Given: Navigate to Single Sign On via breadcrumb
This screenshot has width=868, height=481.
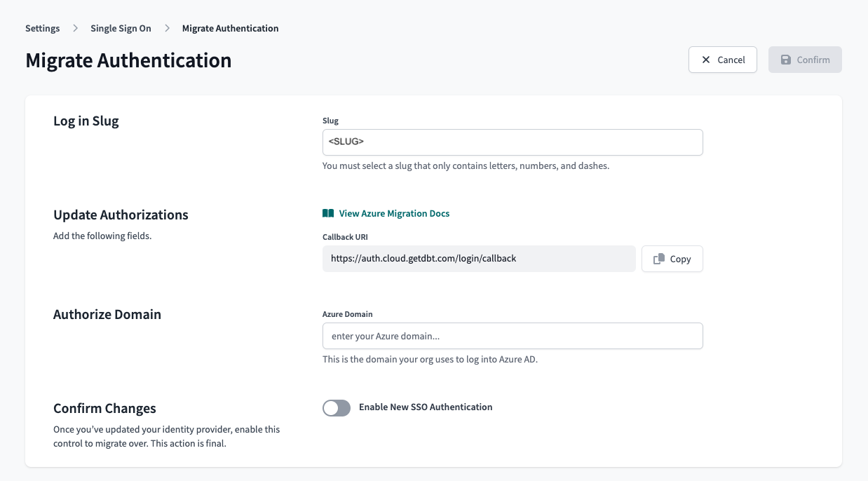Looking at the screenshot, I should [120, 28].
